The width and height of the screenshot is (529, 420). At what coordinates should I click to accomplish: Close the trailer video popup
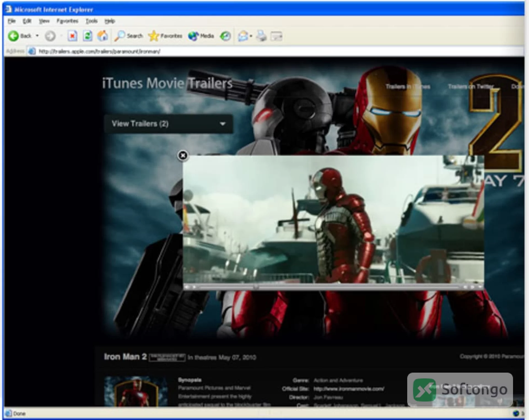pyautogui.click(x=183, y=156)
